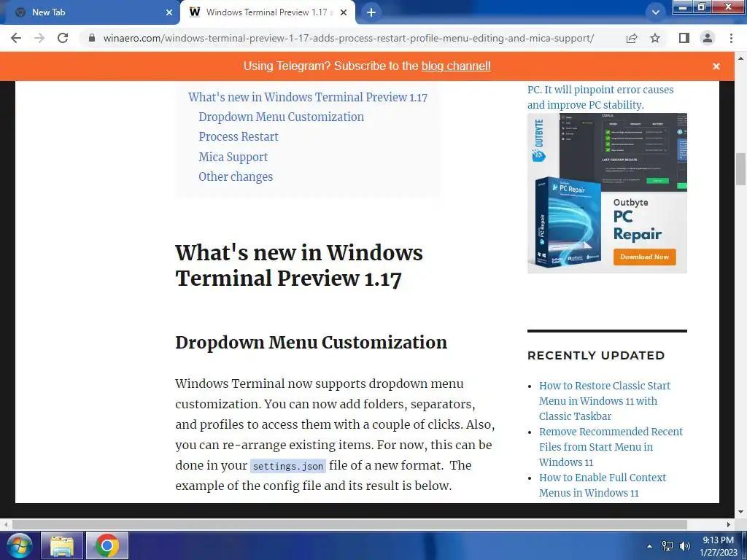Go to Mica Support contents link

(233, 157)
